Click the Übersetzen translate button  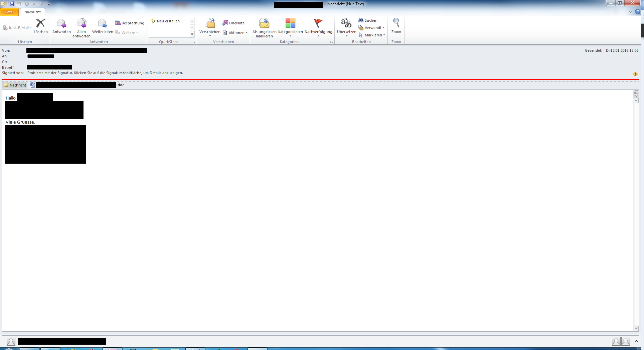(x=346, y=27)
